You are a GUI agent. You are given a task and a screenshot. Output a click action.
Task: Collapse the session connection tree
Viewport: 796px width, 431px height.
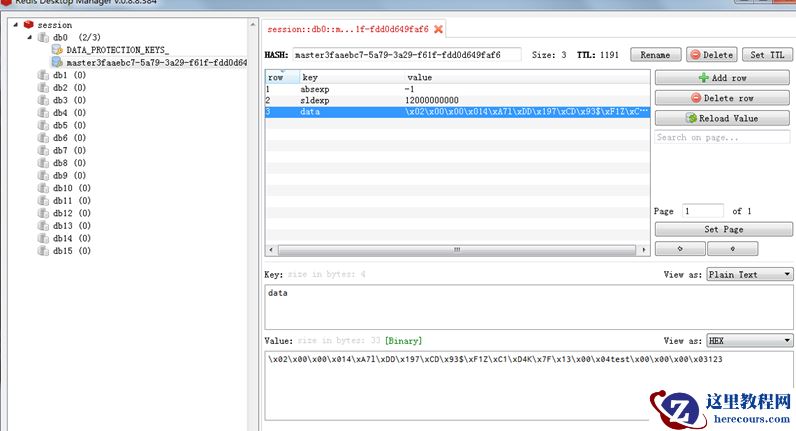point(15,24)
